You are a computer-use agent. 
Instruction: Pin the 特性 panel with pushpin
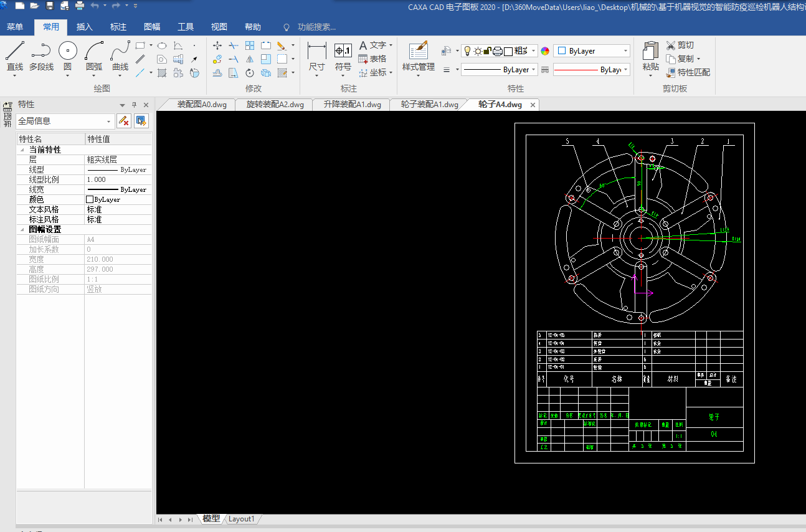(134, 105)
